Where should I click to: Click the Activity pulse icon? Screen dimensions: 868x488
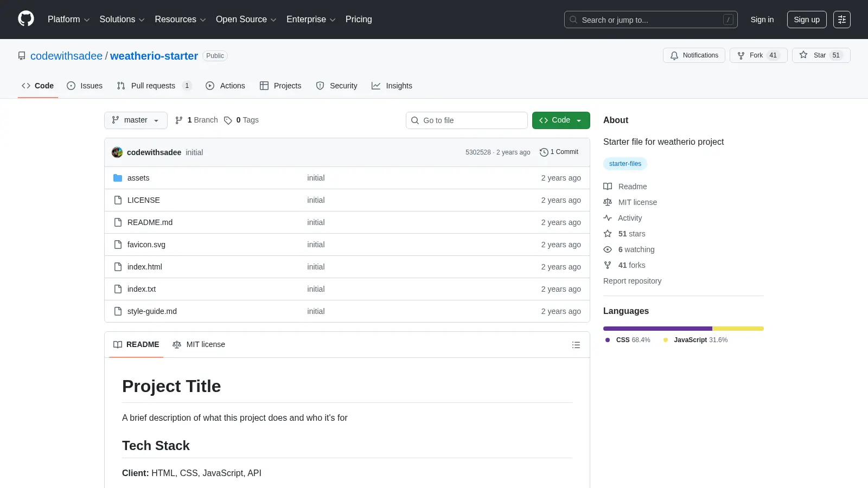pos(608,218)
